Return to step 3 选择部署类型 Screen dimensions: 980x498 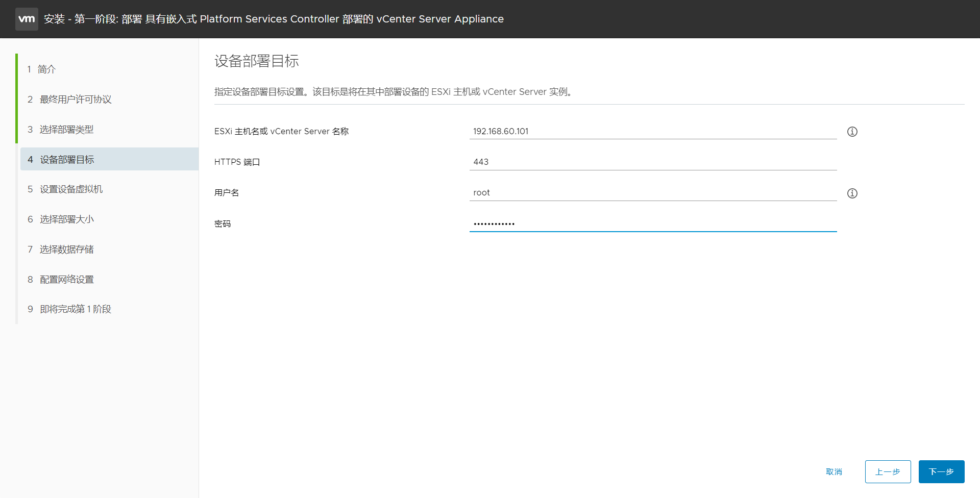[61, 129]
